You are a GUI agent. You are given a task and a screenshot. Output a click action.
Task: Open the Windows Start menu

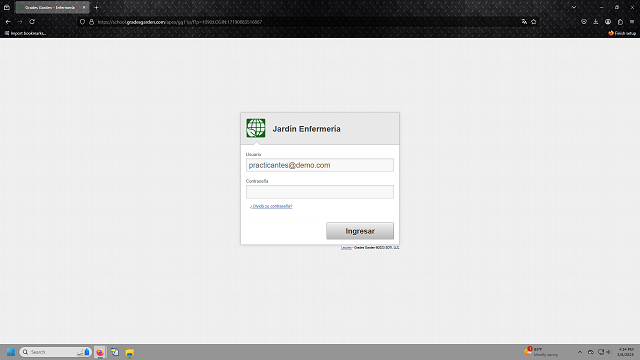[11, 352]
